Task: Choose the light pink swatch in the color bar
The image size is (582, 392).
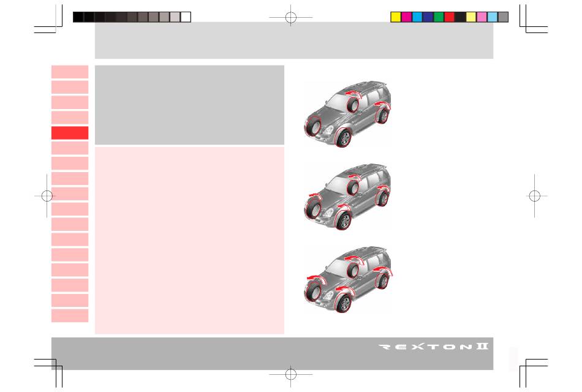Action: (x=482, y=17)
